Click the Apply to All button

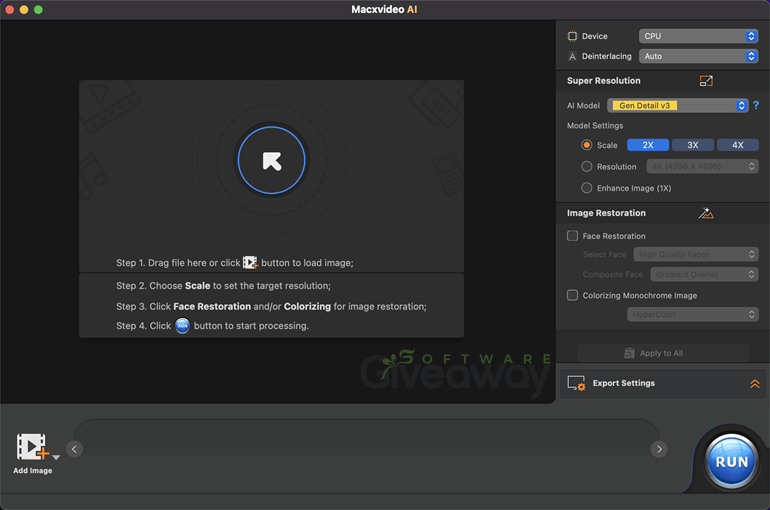click(x=662, y=353)
